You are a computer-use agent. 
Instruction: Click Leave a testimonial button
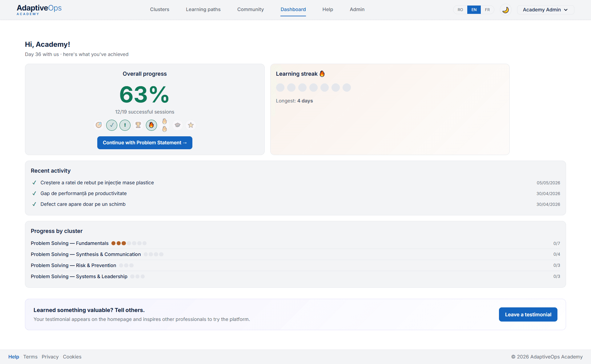click(x=528, y=314)
